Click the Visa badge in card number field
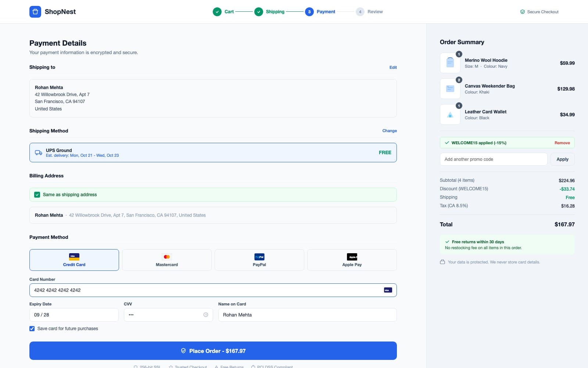 coord(388,290)
